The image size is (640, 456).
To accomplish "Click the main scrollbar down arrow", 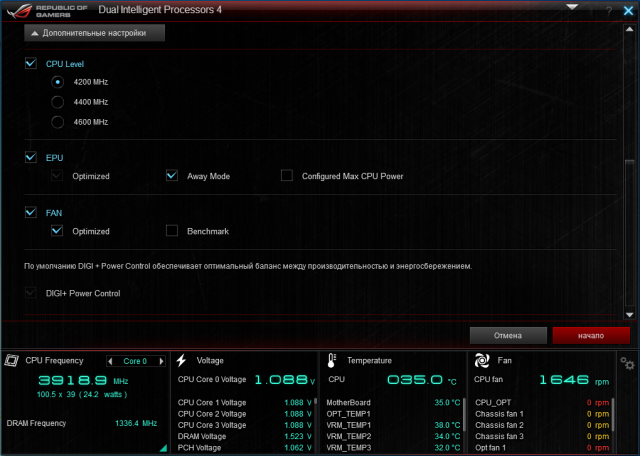I will pos(629,315).
